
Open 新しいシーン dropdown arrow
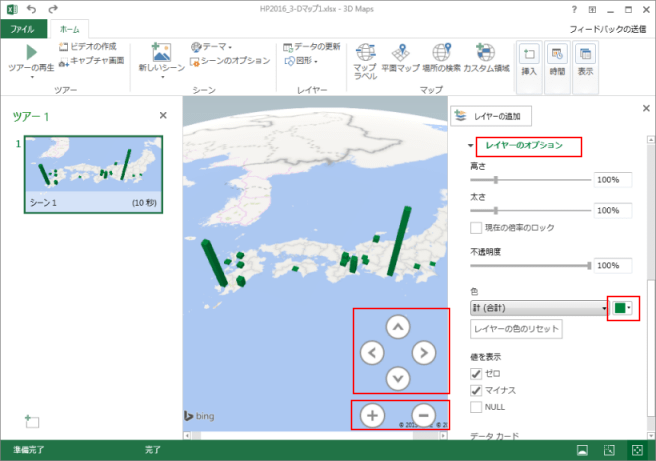(x=163, y=77)
